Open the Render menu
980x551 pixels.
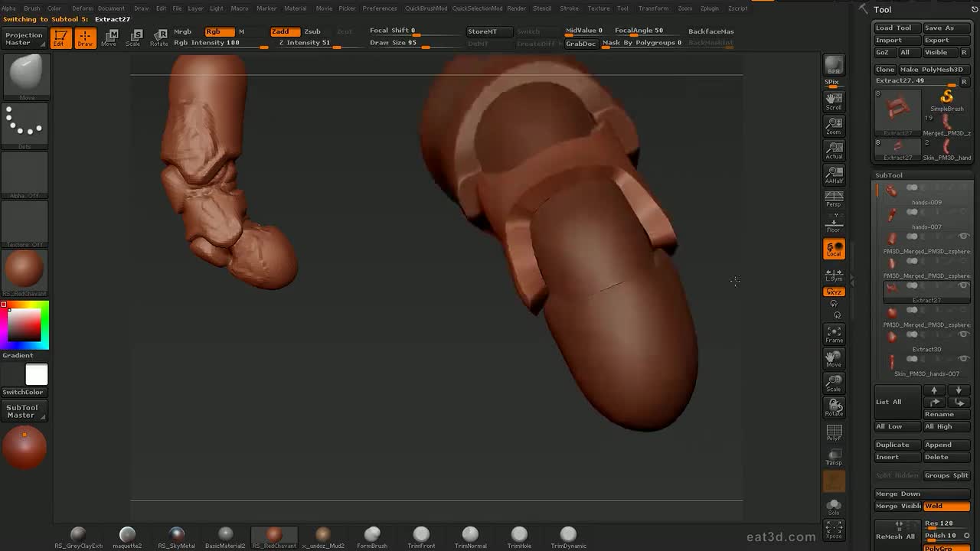517,8
